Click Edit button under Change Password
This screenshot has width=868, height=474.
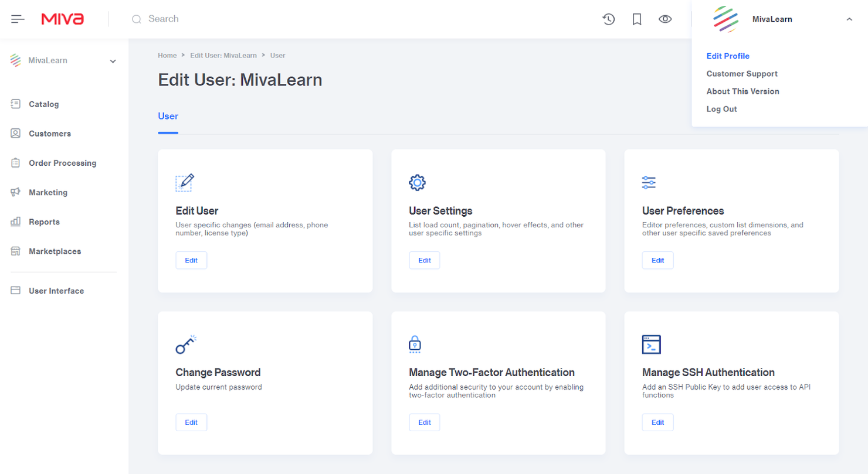tap(191, 422)
